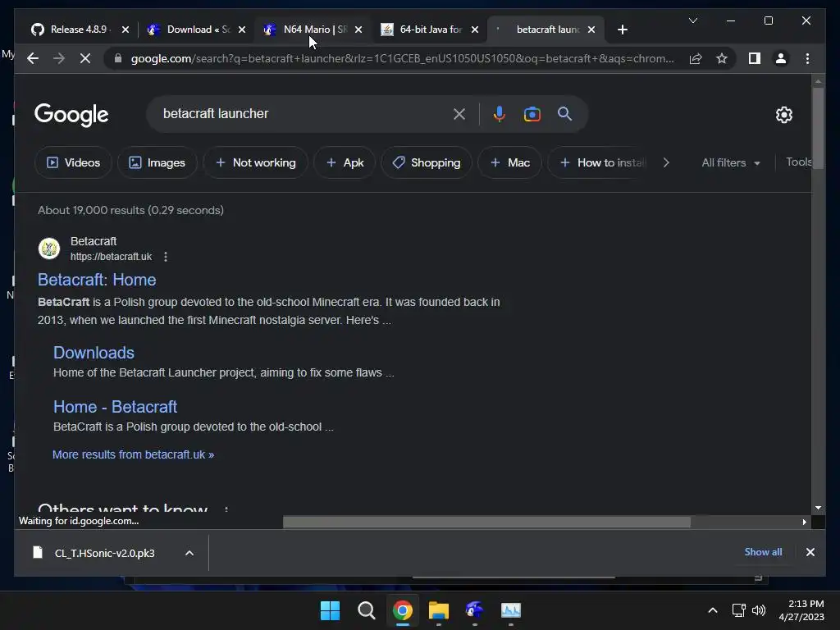Open File Explorer from taskbar
840x630 pixels.
tap(439, 610)
